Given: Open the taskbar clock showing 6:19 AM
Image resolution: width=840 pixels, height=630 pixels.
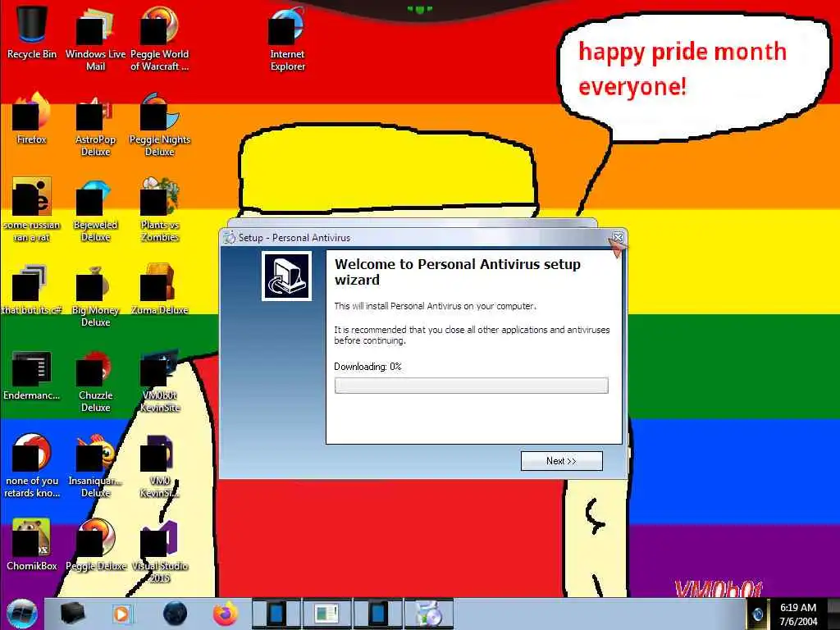Looking at the screenshot, I should 798,614.
